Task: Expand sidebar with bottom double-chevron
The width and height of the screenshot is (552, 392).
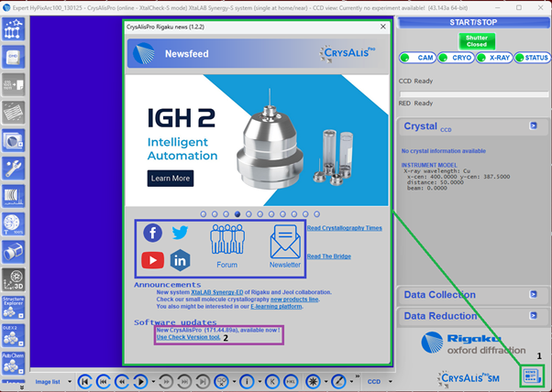Action: pos(22,387)
